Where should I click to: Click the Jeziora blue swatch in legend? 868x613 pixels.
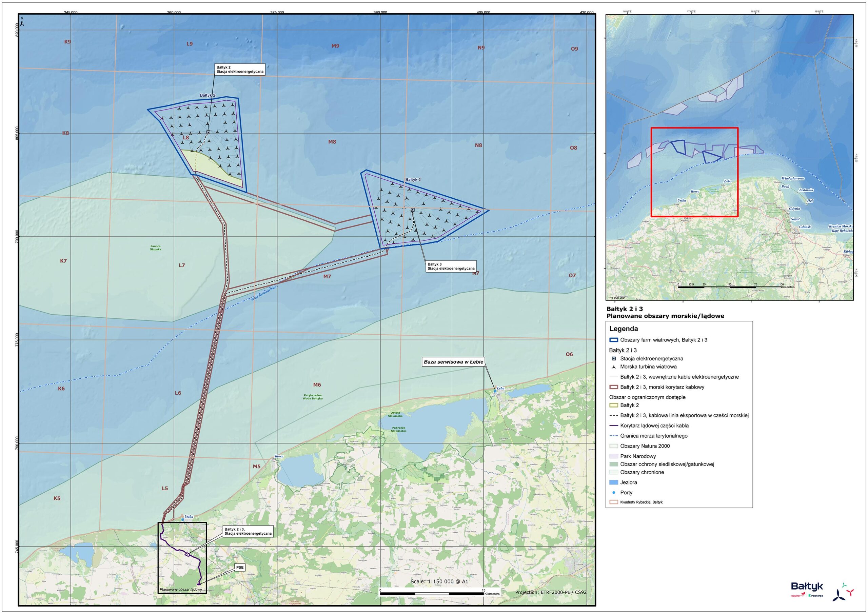pyautogui.click(x=614, y=482)
